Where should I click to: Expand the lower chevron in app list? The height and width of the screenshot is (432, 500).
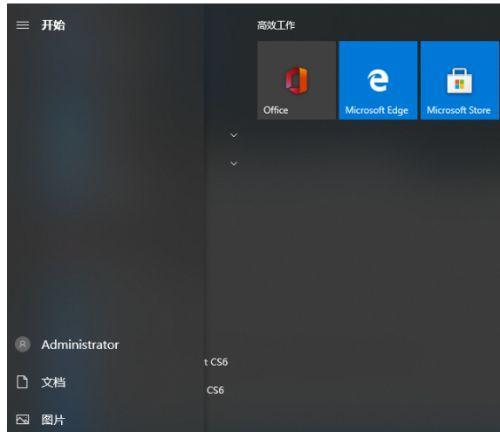click(234, 163)
